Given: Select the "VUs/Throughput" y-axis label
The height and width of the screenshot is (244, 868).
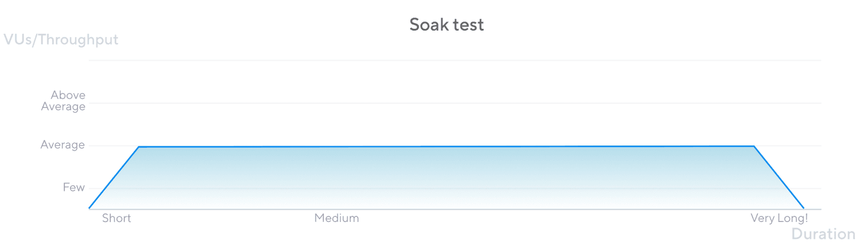Looking at the screenshot, I should pos(61,40).
